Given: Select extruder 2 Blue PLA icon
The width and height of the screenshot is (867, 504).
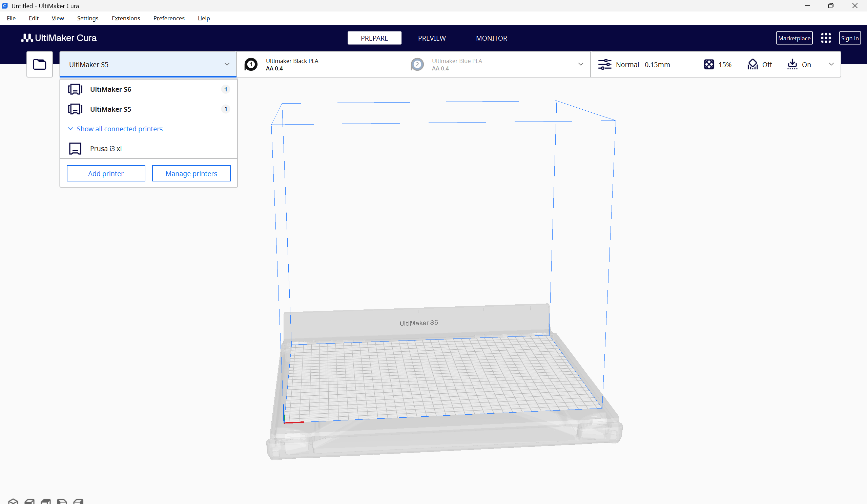Looking at the screenshot, I should (417, 64).
